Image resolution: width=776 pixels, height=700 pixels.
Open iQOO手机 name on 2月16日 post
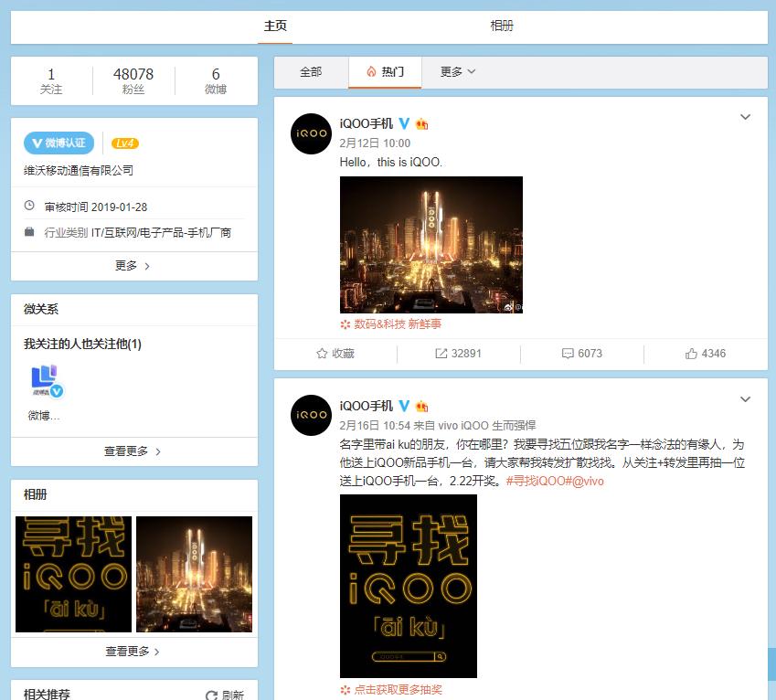[x=367, y=406]
